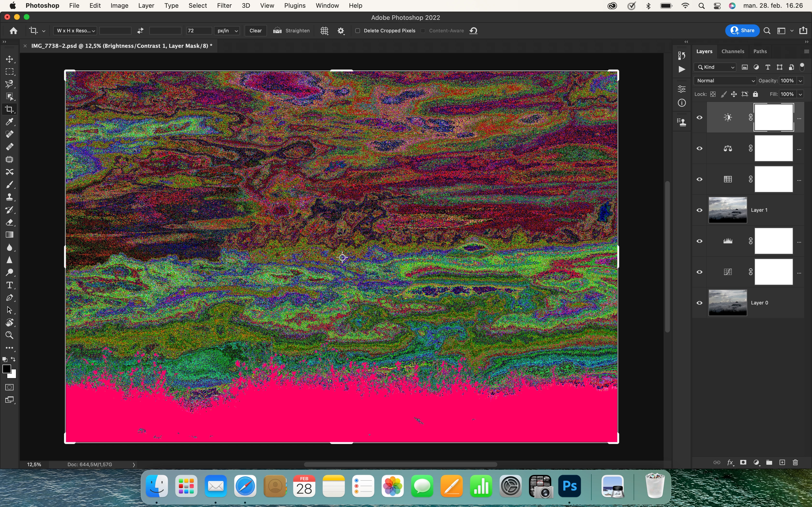Add a layer mask using the panel icon
This screenshot has height=507, width=812.
(x=743, y=462)
